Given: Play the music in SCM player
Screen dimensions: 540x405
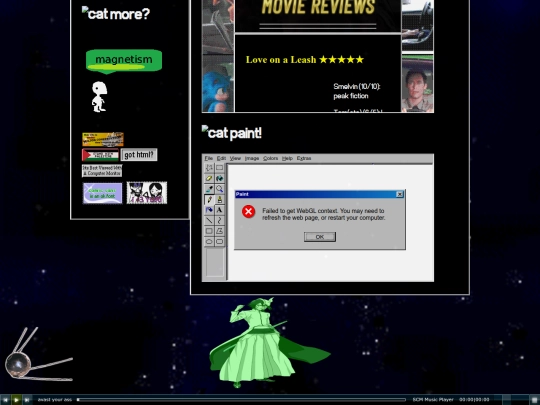Looking at the screenshot, I should click(16, 399).
